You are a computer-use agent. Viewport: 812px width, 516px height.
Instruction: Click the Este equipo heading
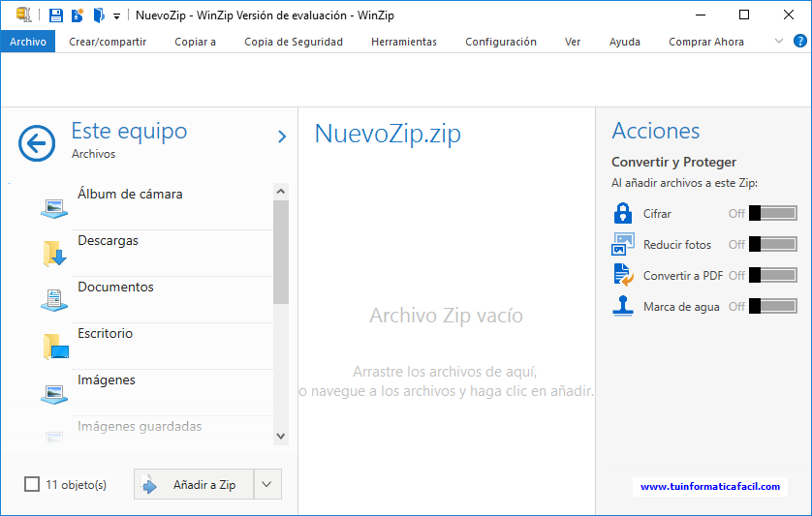tap(129, 131)
